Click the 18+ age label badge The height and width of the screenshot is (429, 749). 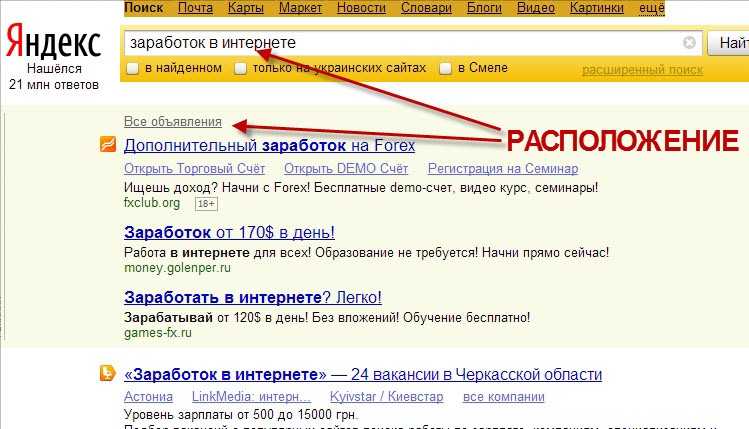click(x=206, y=204)
